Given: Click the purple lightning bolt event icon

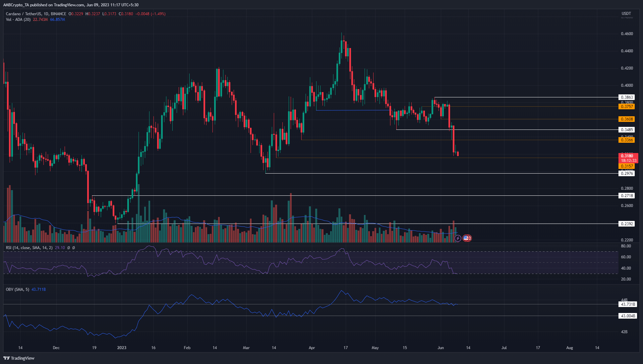Looking at the screenshot, I should click(x=458, y=238).
